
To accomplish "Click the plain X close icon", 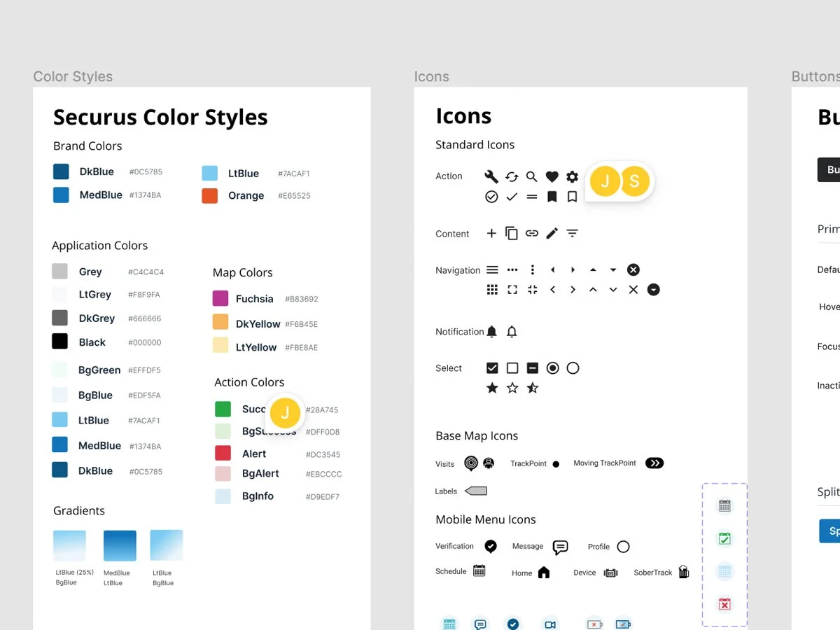I will 633,289.
